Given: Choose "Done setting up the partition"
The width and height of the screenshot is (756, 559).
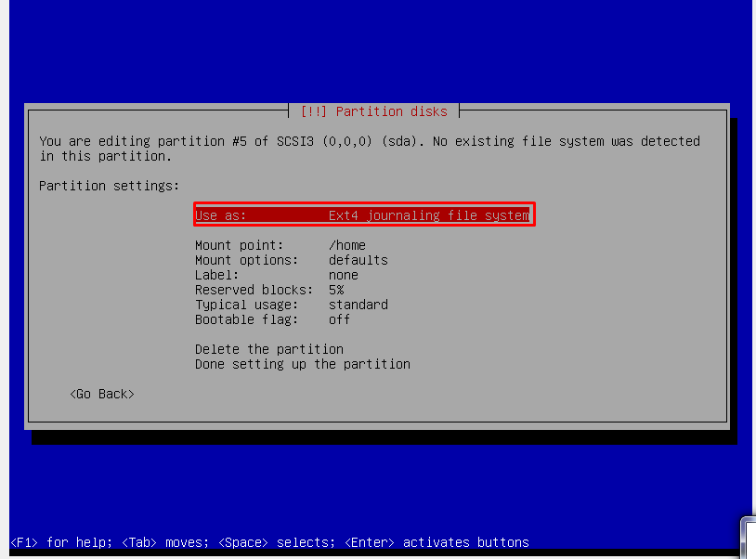Looking at the screenshot, I should point(303,364).
